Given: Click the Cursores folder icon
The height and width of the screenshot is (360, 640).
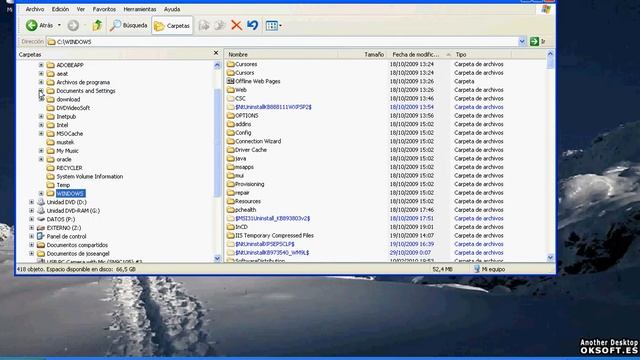Looking at the screenshot, I should [231, 64].
